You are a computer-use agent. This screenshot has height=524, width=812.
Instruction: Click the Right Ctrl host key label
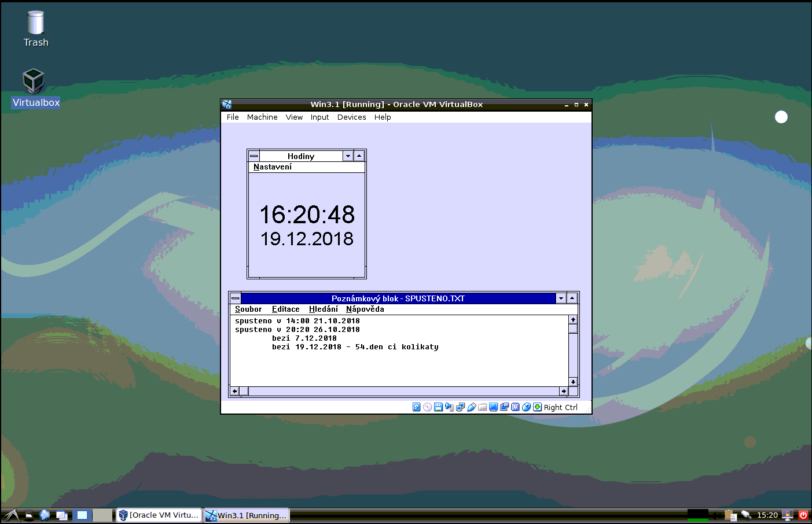click(560, 407)
